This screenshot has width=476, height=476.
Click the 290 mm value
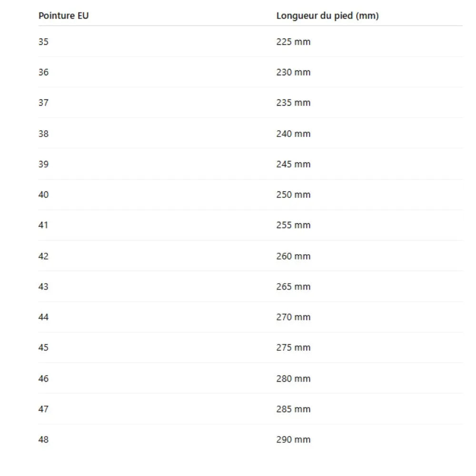click(x=293, y=439)
